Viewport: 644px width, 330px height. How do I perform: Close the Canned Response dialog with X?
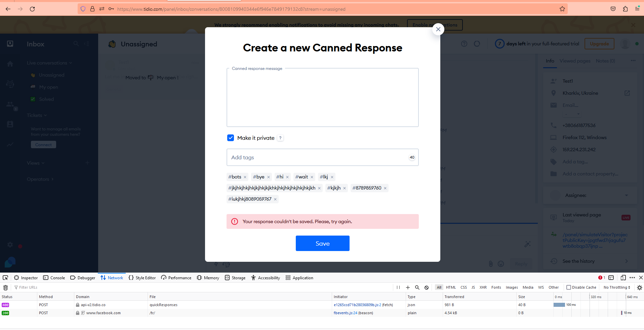tap(438, 29)
